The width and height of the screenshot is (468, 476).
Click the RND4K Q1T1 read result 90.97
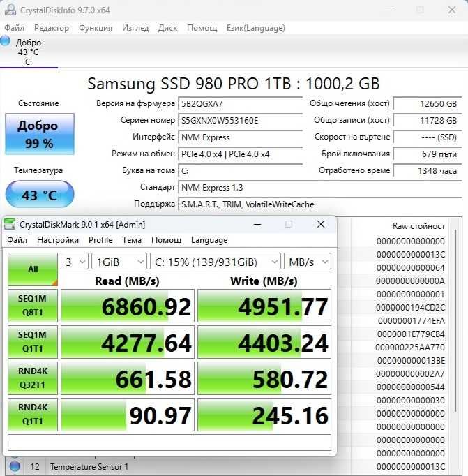click(x=128, y=415)
